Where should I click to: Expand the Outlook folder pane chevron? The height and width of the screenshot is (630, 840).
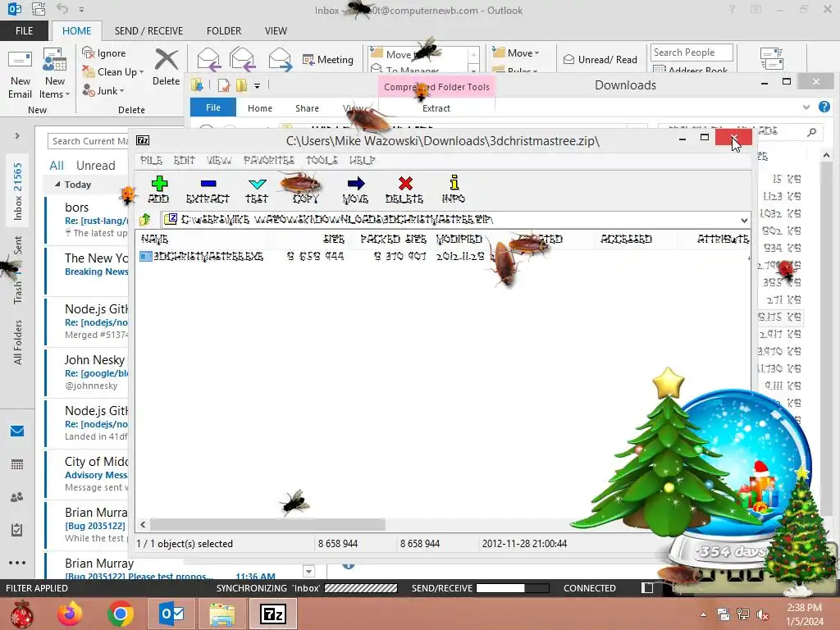(17, 136)
